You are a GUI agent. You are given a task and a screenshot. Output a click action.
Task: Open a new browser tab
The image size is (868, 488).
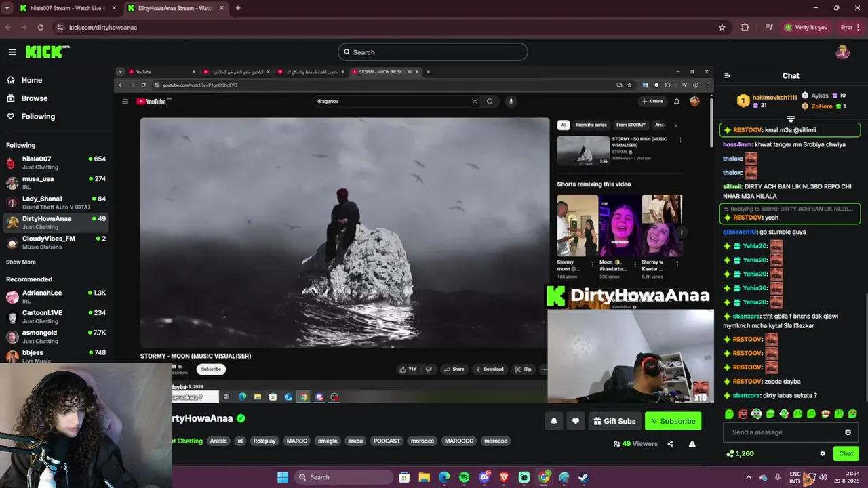237,8
